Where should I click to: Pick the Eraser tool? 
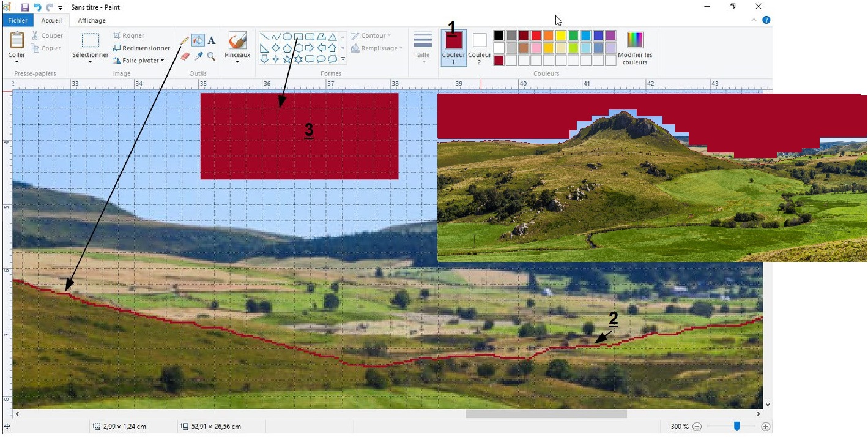click(x=185, y=56)
